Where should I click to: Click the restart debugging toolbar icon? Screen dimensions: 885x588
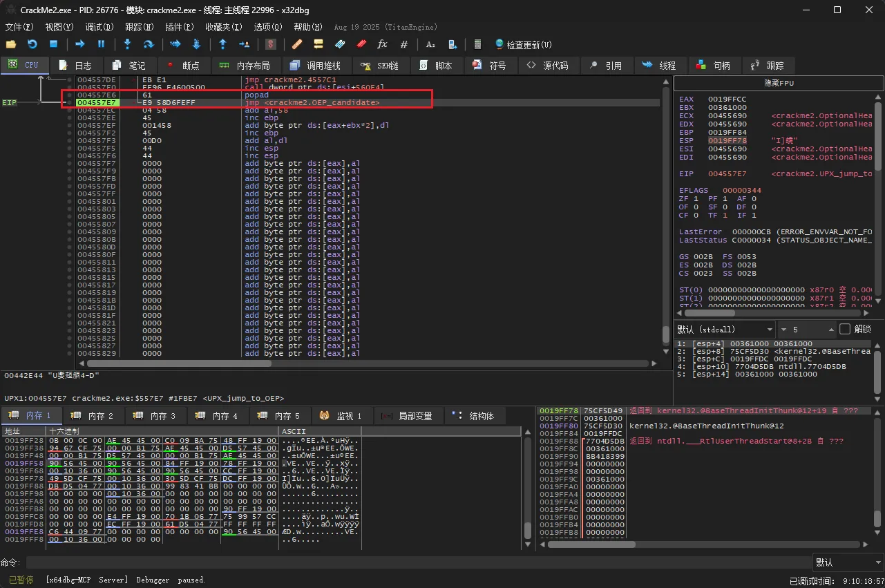tap(32, 44)
